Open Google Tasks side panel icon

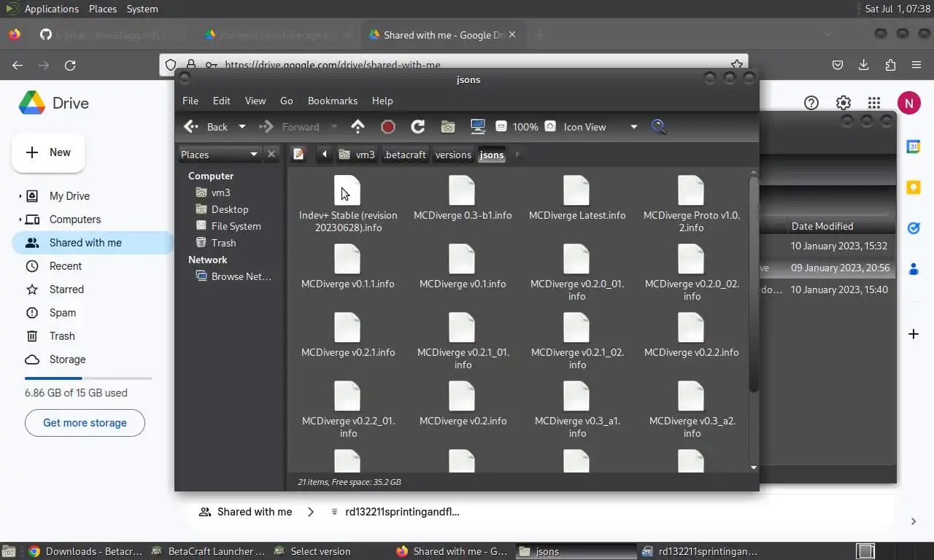[914, 228]
